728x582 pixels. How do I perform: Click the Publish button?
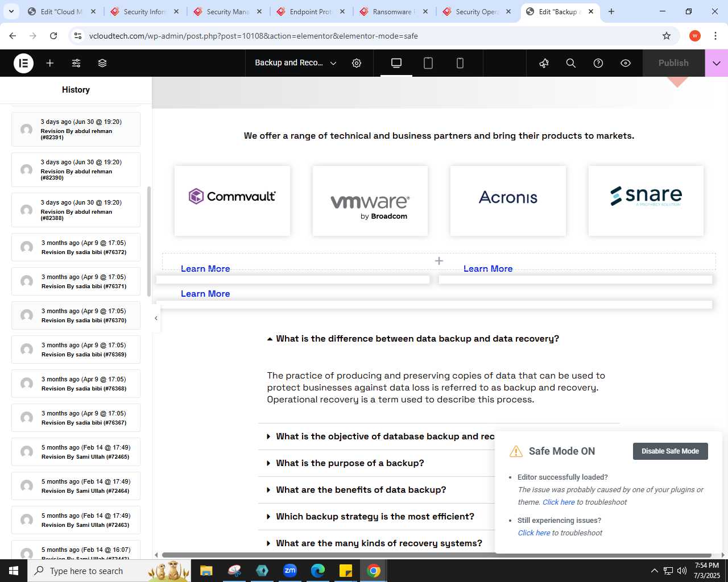click(x=673, y=63)
